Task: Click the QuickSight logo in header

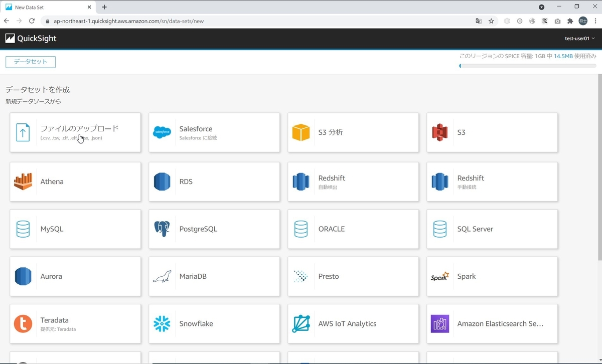Action: click(x=31, y=39)
